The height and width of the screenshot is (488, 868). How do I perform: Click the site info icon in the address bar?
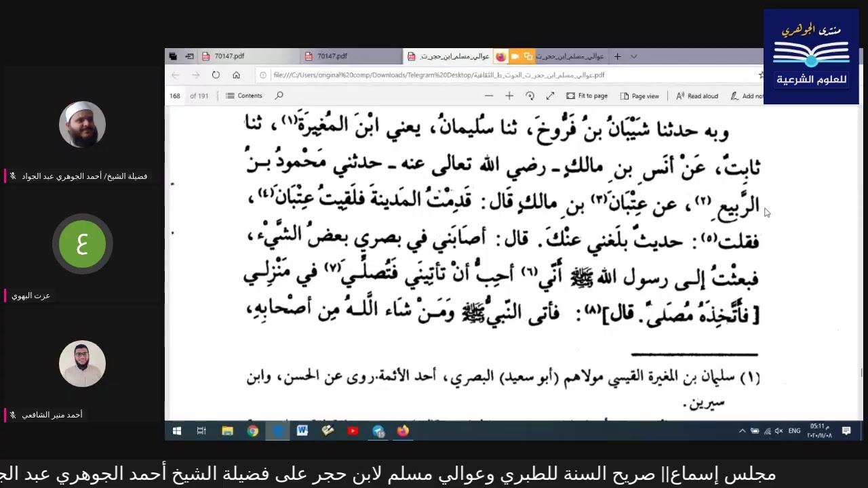pyautogui.click(x=263, y=75)
